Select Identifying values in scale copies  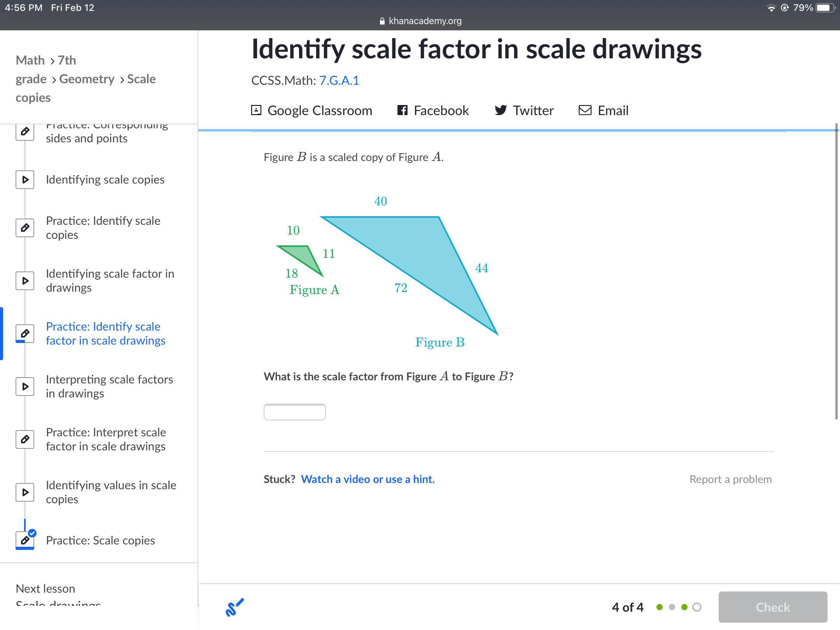[x=111, y=492]
